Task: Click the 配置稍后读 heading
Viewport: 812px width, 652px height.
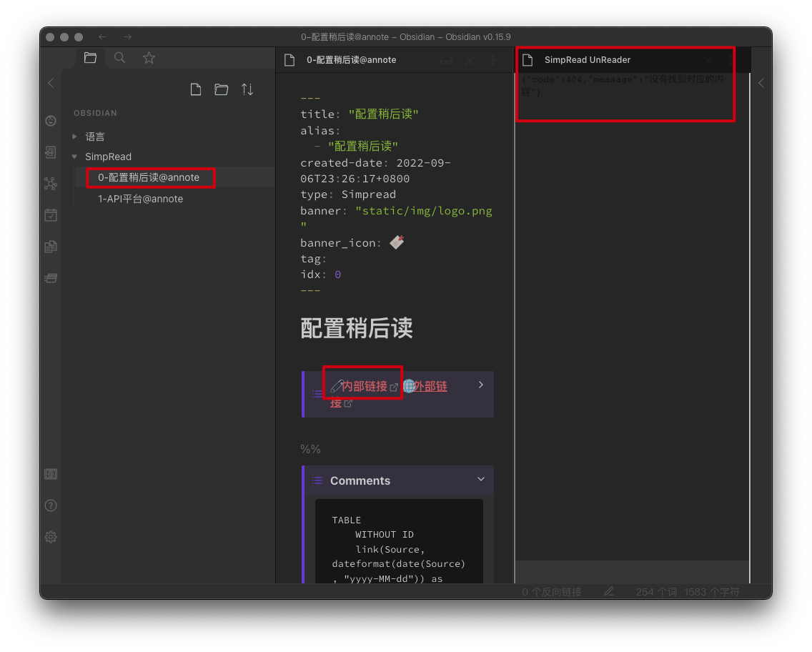Action: (356, 328)
